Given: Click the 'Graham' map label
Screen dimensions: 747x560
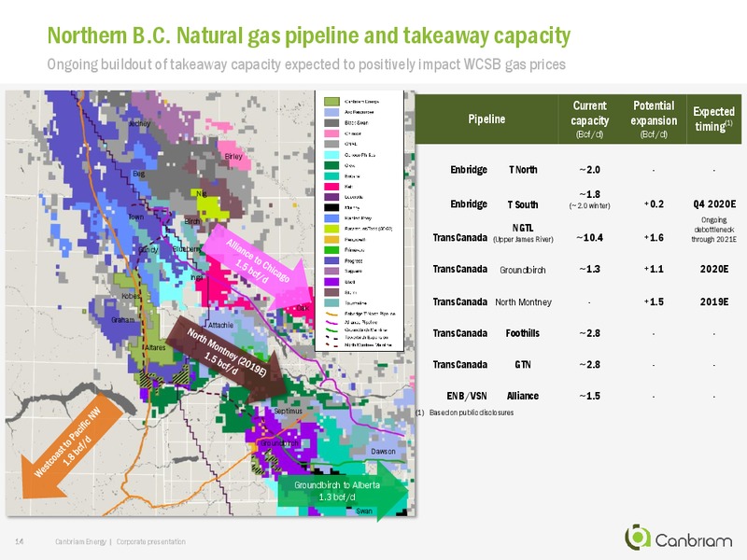Looking at the screenshot, I should pos(123,319).
